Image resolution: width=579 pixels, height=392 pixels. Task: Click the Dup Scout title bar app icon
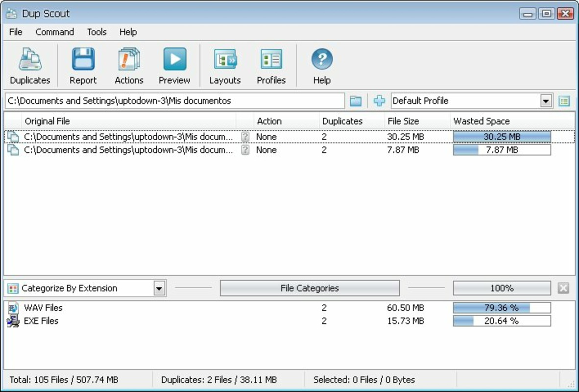click(x=11, y=14)
